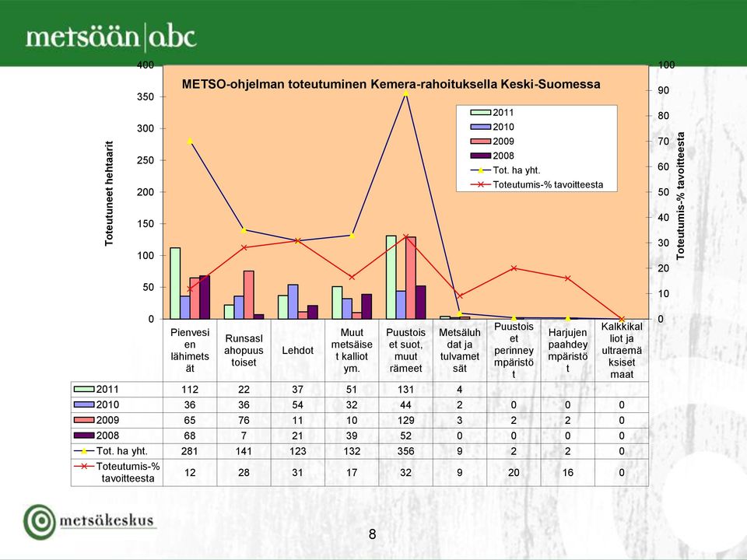Select 'Tot. ha yht.' entry in chart legend
The image size is (747, 560).
506,170
